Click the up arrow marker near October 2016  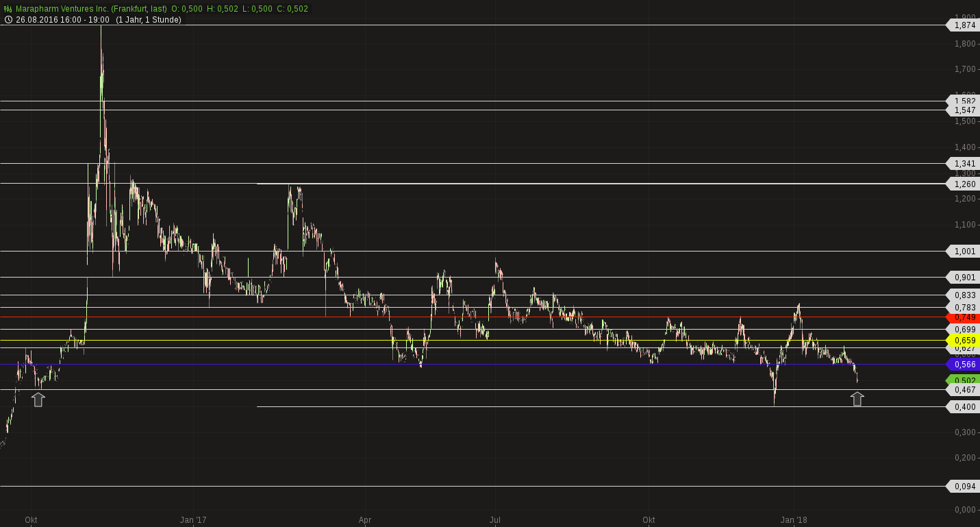(x=38, y=399)
